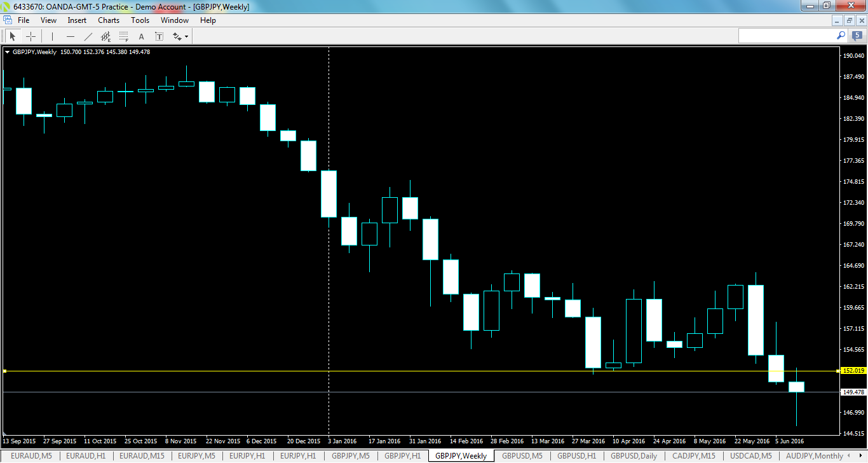Viewport: 868px width, 463px height.
Task: Click the chat notifications badge showing 5
Action: [855, 36]
